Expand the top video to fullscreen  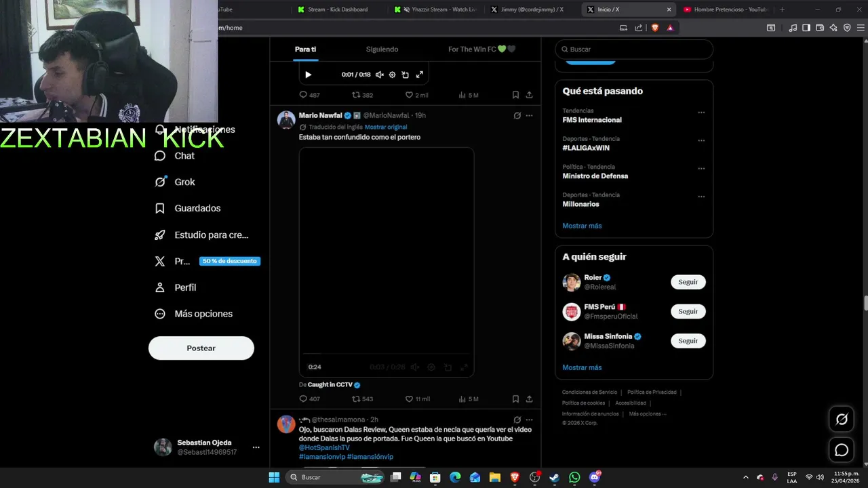(419, 75)
